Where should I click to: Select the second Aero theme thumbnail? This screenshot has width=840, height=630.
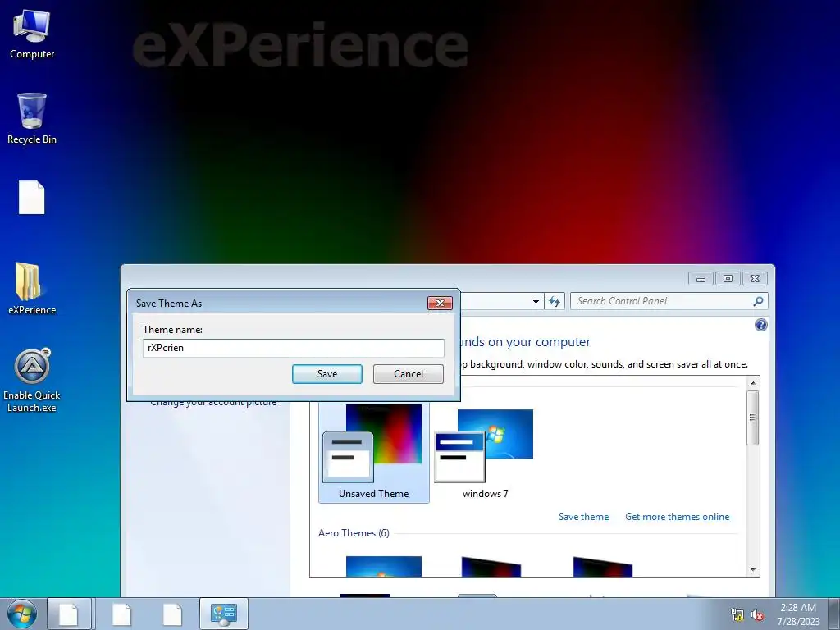[x=491, y=566]
